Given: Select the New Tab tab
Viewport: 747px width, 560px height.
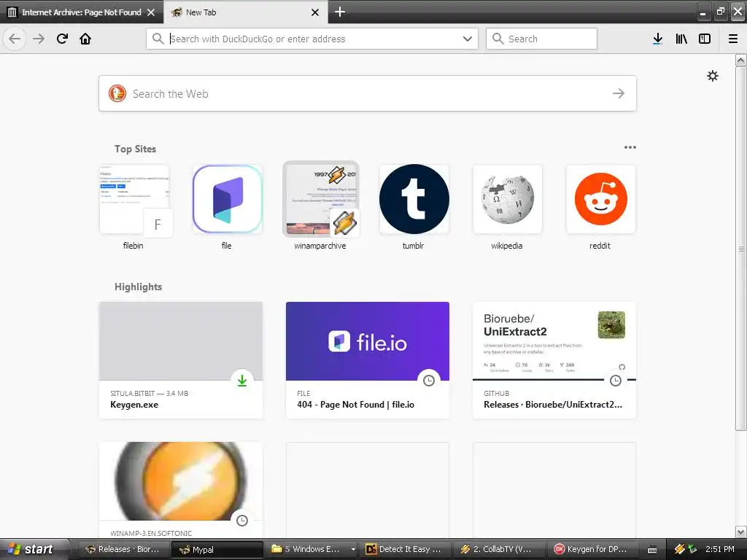Looking at the screenshot, I should (246, 12).
